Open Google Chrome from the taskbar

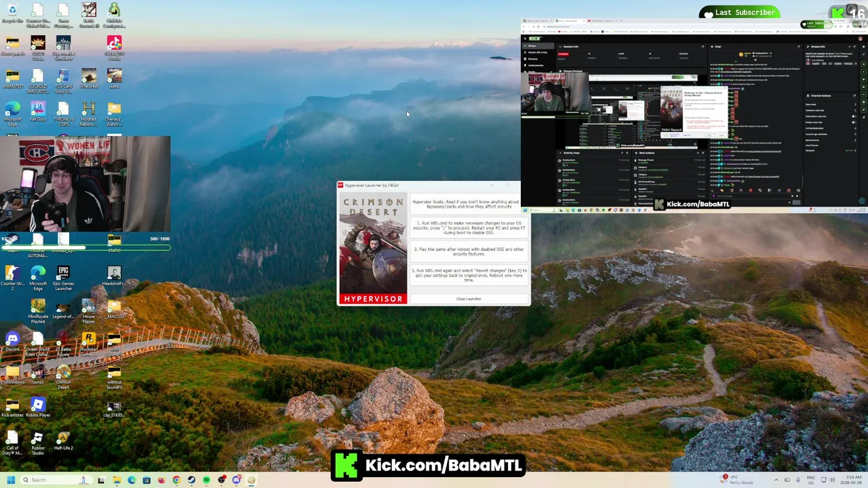[x=176, y=480]
